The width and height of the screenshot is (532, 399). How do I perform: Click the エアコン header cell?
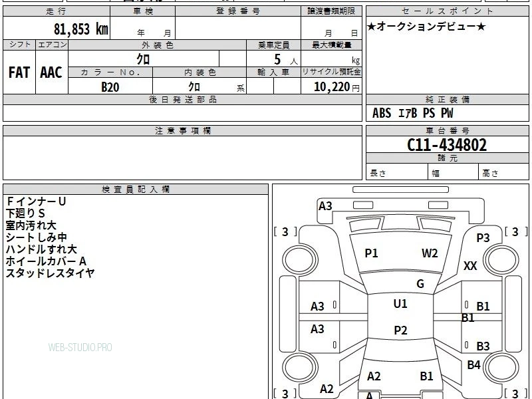pos(52,45)
